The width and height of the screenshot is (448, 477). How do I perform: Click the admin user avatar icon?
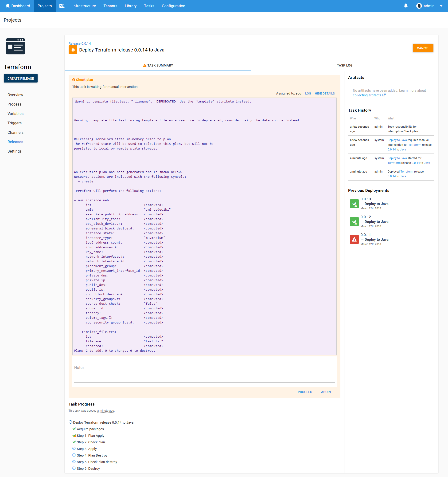419,6
